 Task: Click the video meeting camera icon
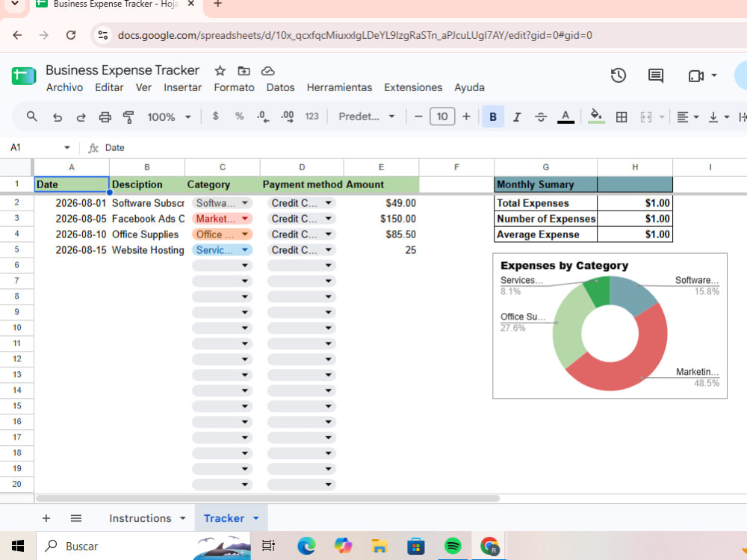pos(696,75)
